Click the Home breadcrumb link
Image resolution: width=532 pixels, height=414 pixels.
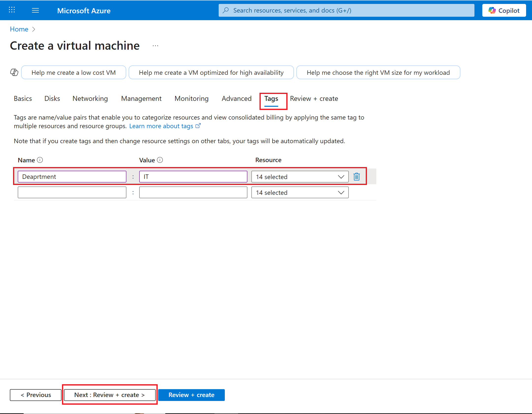pyautogui.click(x=19, y=29)
